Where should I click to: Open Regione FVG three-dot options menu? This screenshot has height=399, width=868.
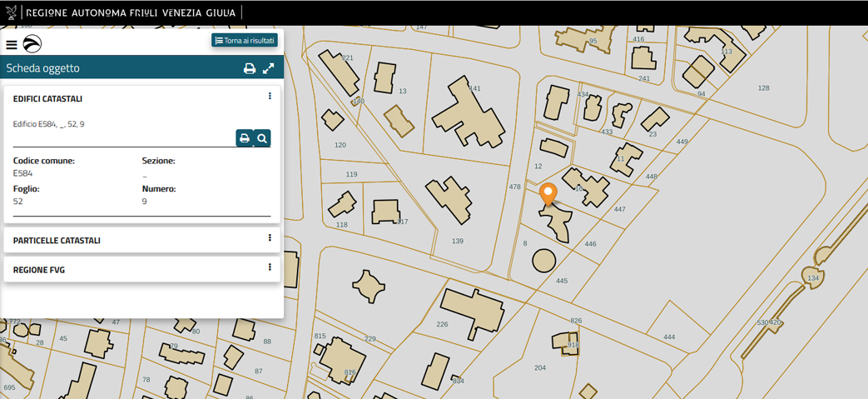[x=270, y=267]
